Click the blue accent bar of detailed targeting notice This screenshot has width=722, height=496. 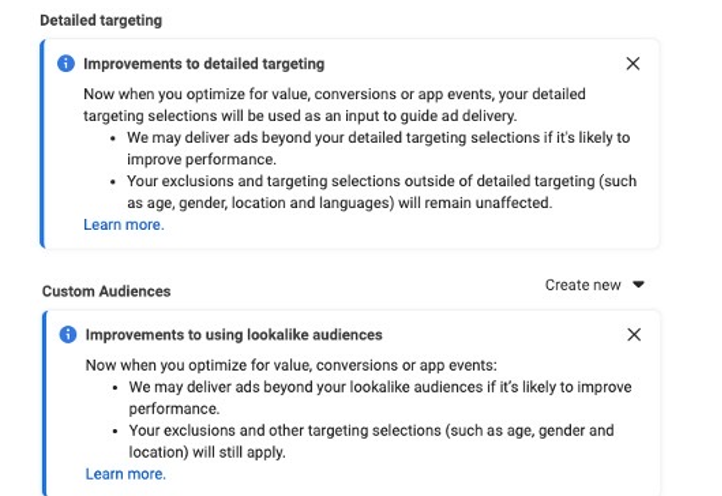click(x=42, y=144)
